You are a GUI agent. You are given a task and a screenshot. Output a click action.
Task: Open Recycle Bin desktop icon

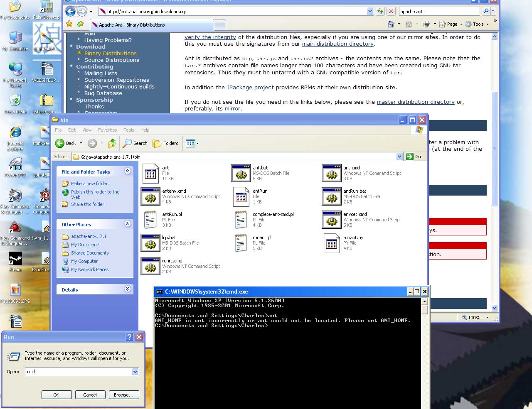click(x=15, y=104)
